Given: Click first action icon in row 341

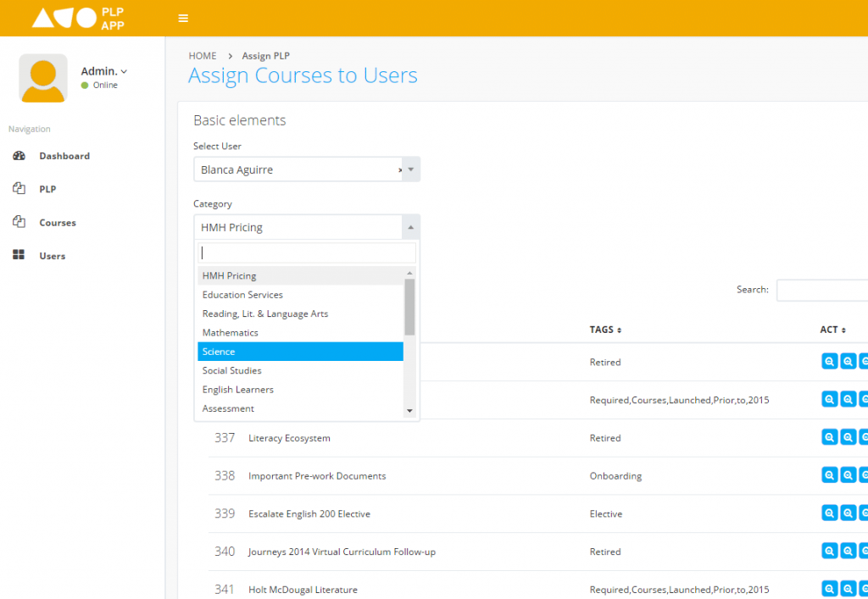Looking at the screenshot, I should [829, 589].
